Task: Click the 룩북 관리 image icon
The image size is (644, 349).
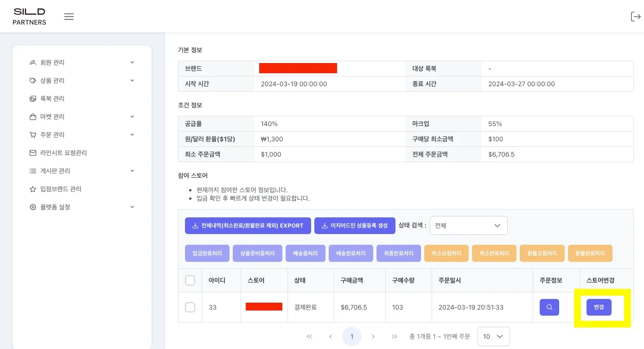Action: click(33, 99)
